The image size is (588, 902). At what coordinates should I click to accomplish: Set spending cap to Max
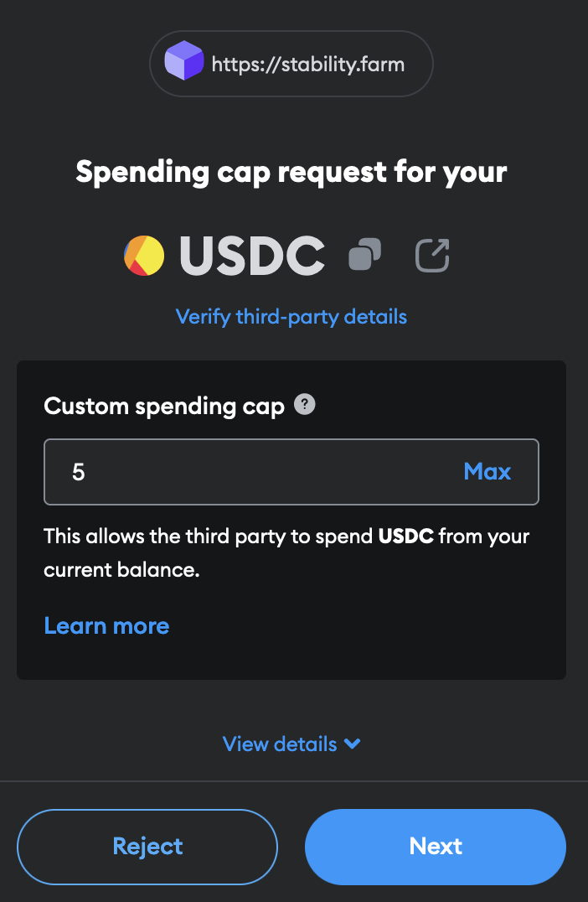(x=487, y=471)
